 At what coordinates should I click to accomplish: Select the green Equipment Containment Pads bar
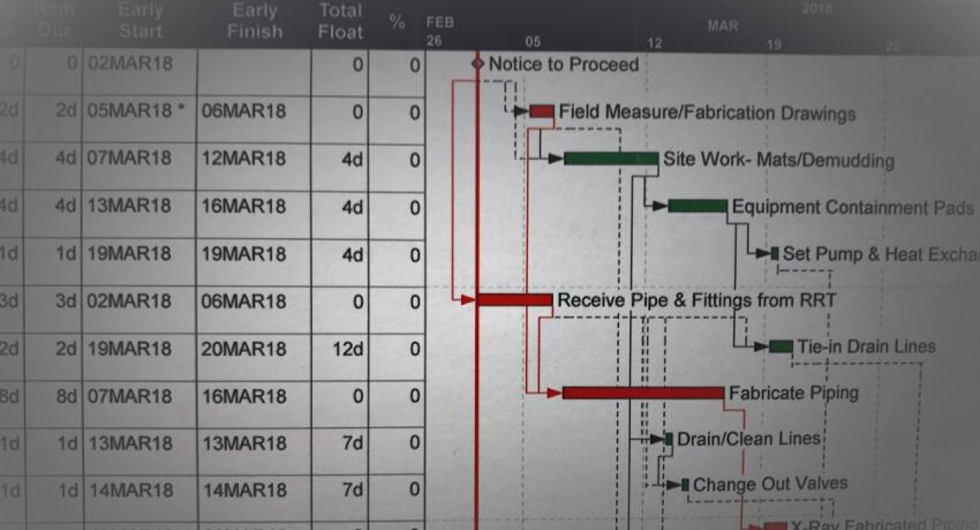pyautogui.click(x=698, y=206)
